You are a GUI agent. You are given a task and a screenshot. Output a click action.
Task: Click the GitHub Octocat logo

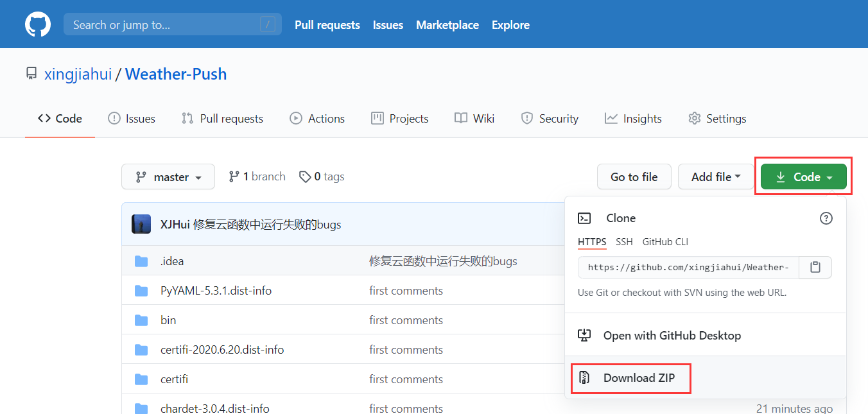pyautogui.click(x=37, y=24)
